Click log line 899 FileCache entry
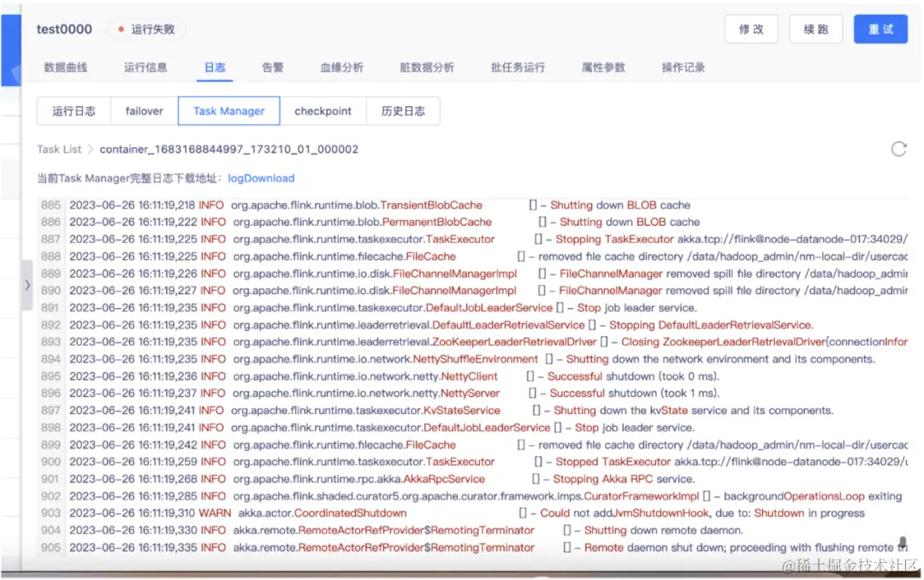Screen dimensions: 924x580 pos(471,445)
